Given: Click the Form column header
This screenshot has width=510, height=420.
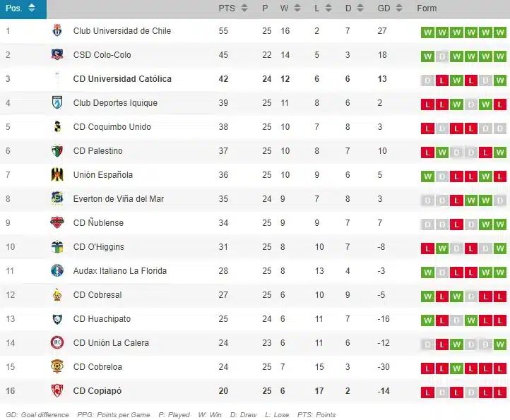Looking at the screenshot, I should (427, 8).
